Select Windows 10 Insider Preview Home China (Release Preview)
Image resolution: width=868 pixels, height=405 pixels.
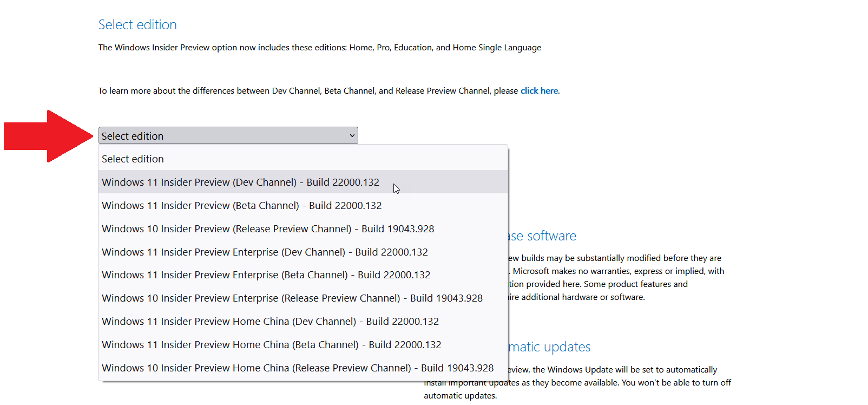[303, 368]
